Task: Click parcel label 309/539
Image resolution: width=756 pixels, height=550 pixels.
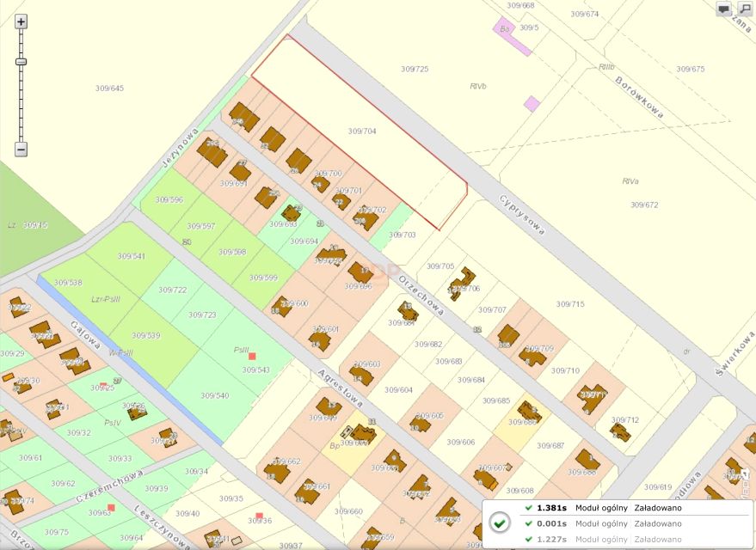Action: [146, 335]
